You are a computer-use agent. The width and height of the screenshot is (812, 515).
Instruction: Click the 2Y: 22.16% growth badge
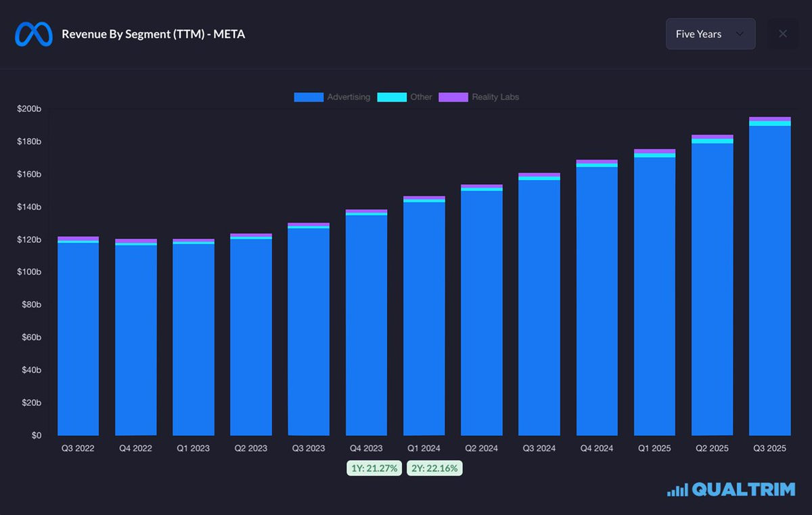pos(434,468)
